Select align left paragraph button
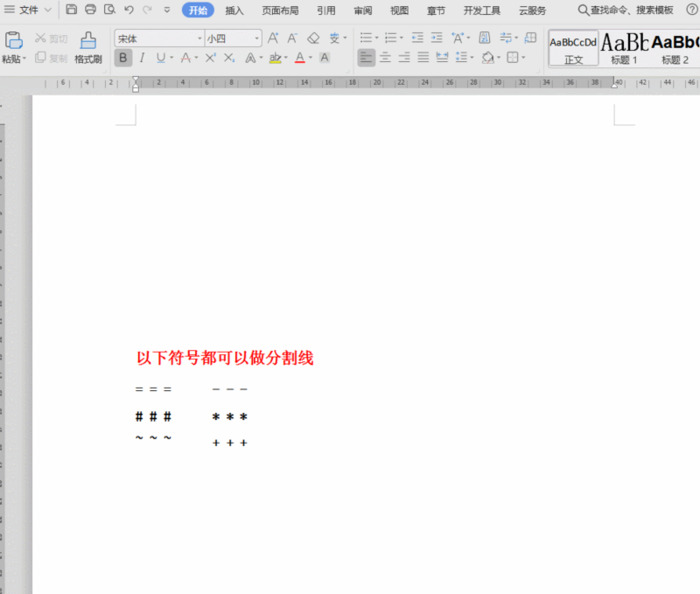 coord(367,58)
